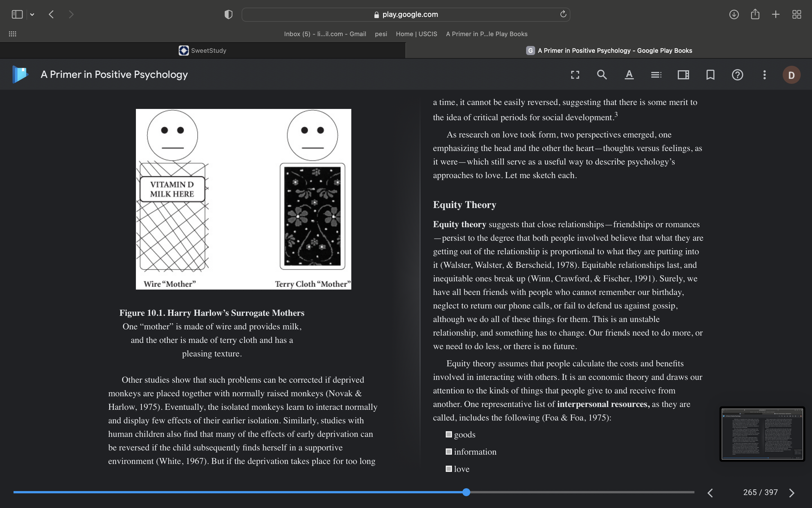Open the pesi bookmark

[x=381, y=34]
